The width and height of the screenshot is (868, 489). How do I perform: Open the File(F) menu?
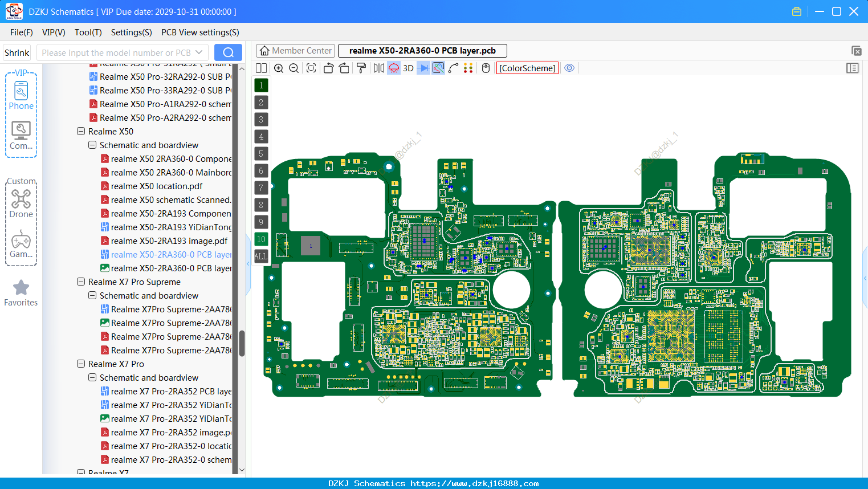tap(22, 32)
